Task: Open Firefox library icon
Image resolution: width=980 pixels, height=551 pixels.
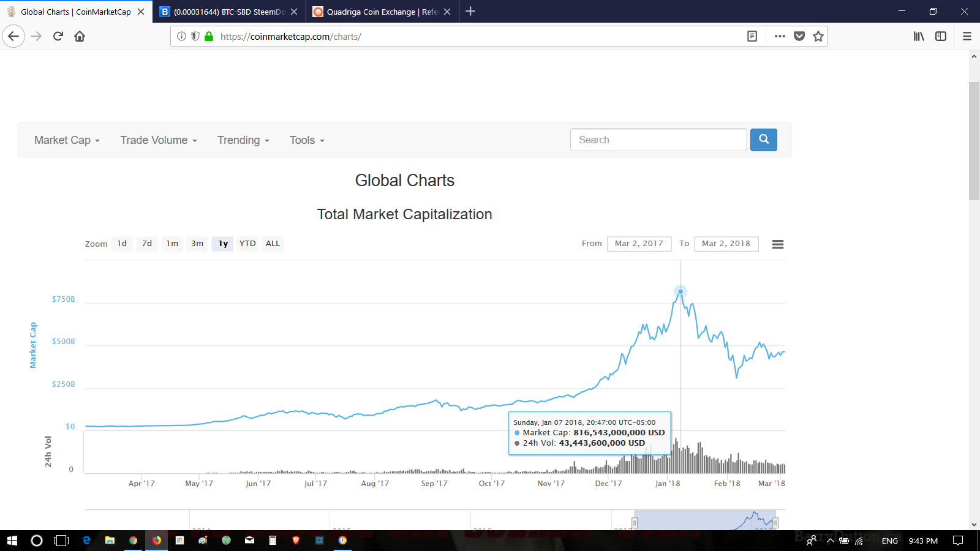Action: (919, 36)
